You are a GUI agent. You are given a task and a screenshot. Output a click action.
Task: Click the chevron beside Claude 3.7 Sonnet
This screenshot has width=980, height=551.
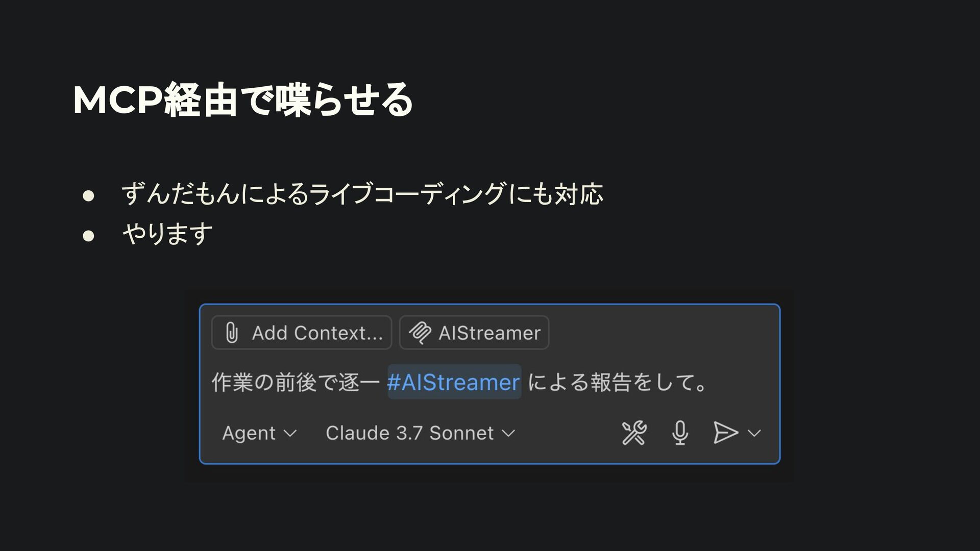pos(508,434)
